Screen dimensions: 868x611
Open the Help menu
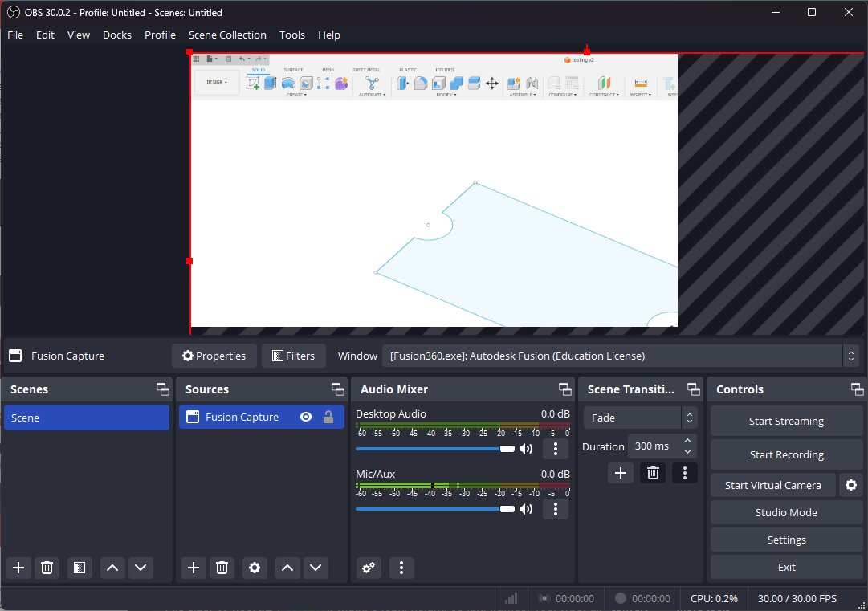click(x=329, y=35)
